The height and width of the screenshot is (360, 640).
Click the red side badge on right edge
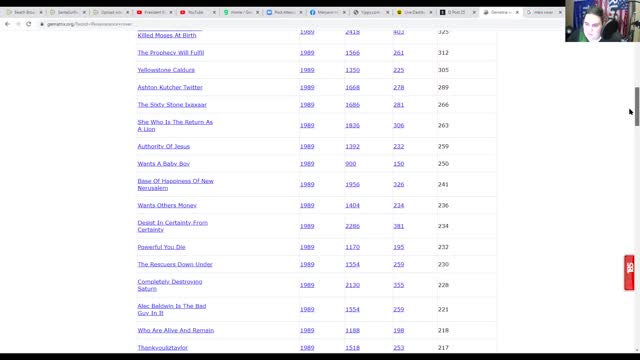coord(629,273)
